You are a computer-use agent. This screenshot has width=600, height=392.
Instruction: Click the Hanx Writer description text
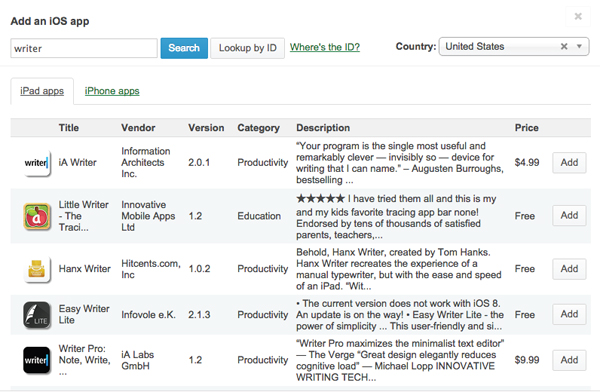(x=399, y=269)
